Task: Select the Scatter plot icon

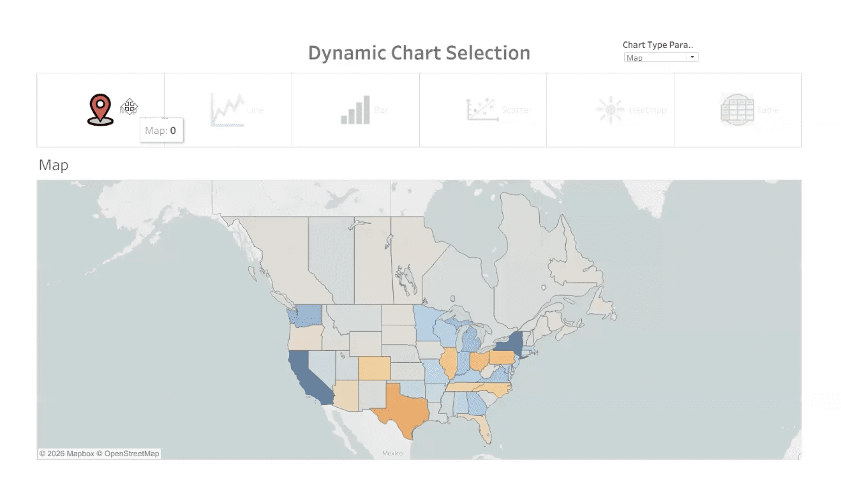Action: pos(483,108)
